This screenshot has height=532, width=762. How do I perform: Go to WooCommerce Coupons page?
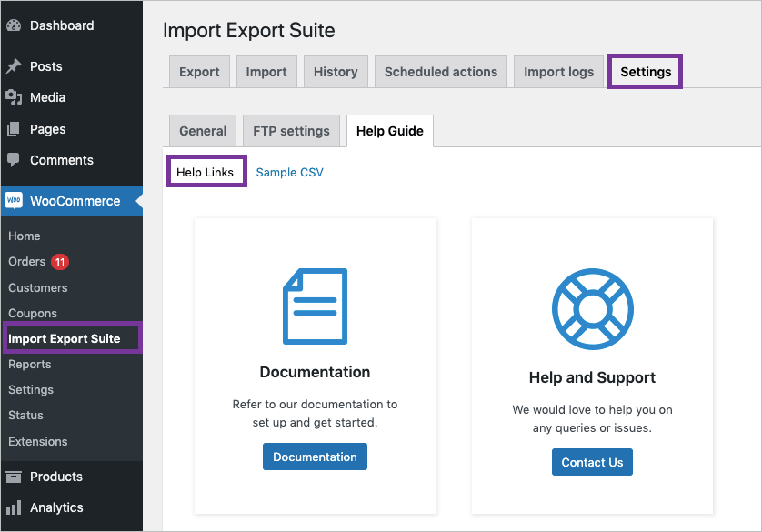coord(33,313)
